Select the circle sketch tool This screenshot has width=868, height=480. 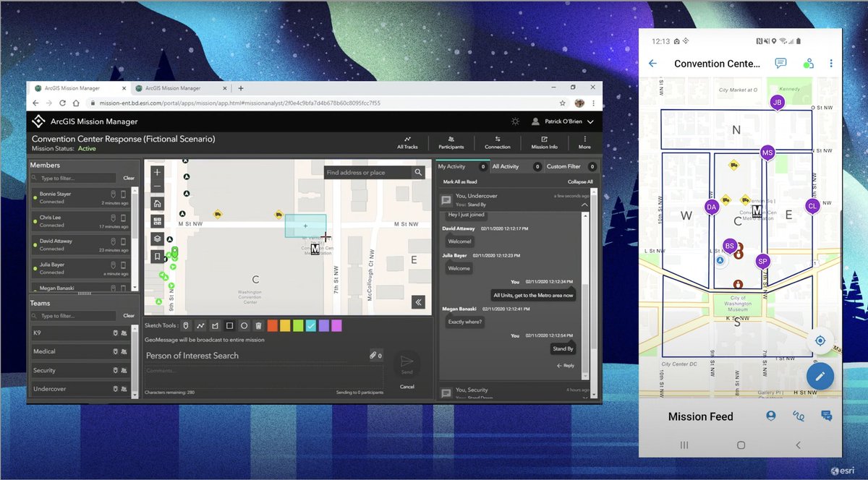coord(244,326)
